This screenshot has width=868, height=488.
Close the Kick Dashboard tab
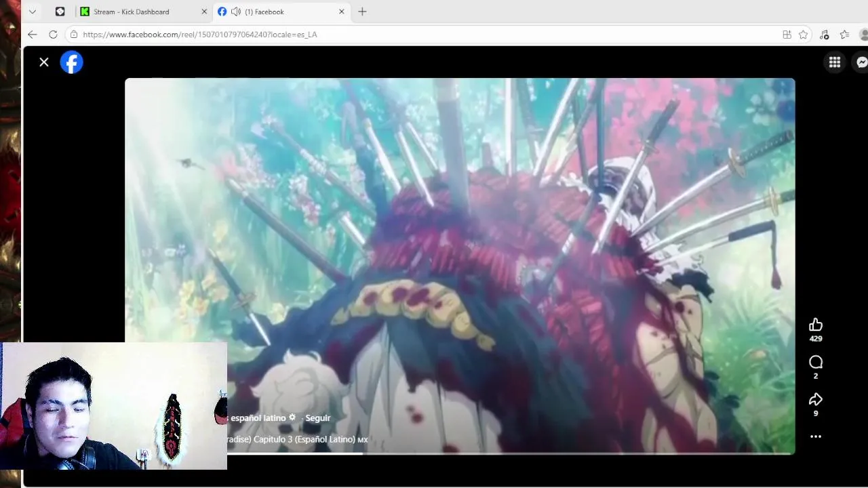tap(204, 12)
